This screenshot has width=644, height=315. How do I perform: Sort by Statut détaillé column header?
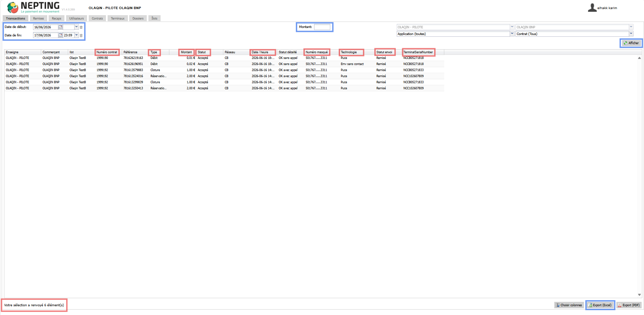tap(290, 52)
